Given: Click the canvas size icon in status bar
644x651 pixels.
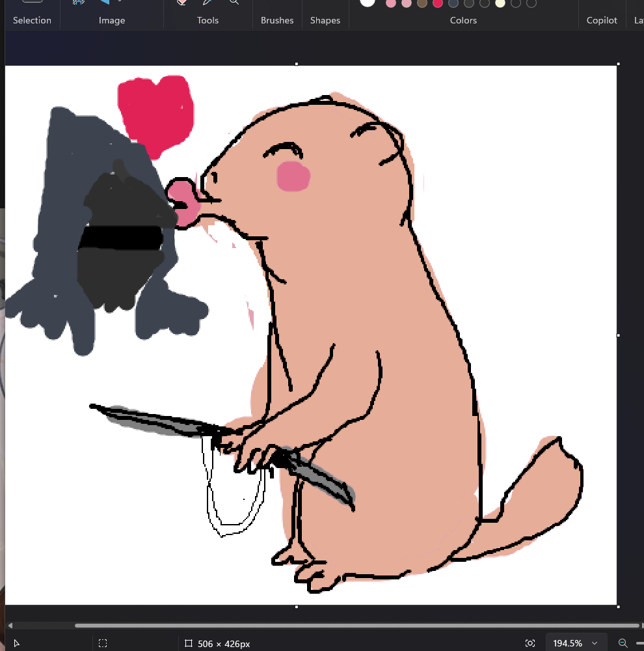Looking at the screenshot, I should [189, 643].
